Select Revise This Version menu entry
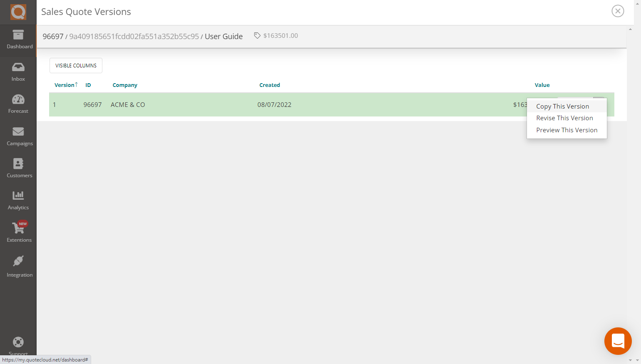 [x=564, y=118]
